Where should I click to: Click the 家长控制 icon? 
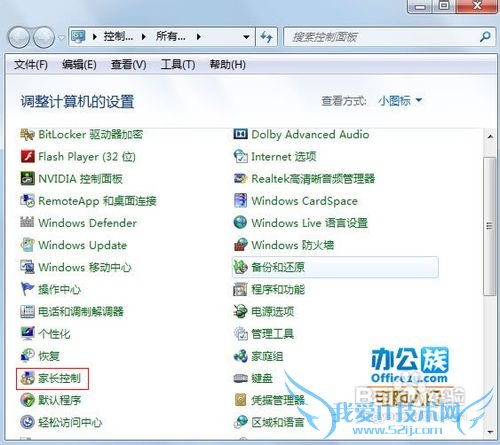click(x=27, y=378)
